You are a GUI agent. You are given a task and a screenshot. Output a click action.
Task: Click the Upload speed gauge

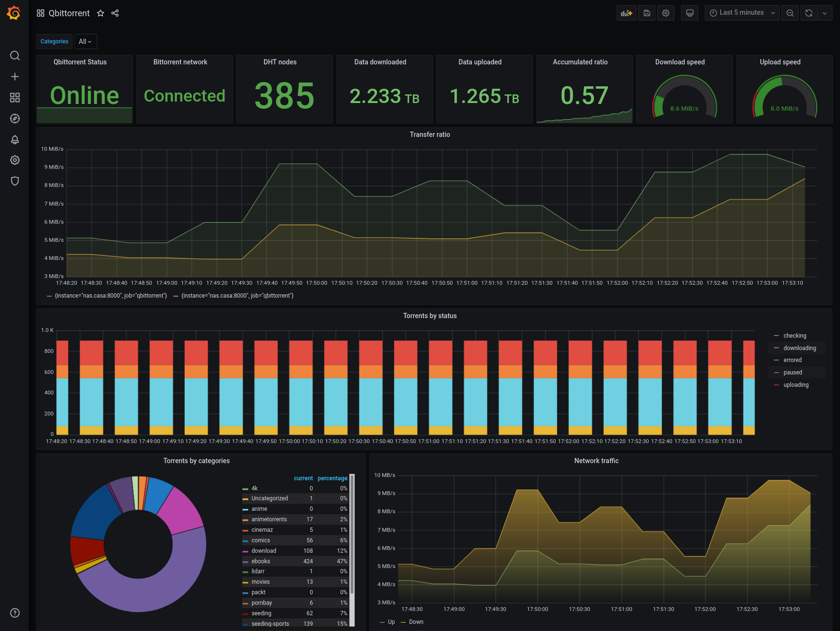click(785, 96)
